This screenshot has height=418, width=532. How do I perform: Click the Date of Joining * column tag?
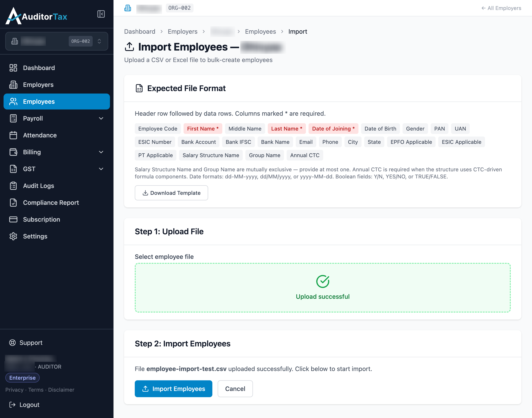(333, 129)
